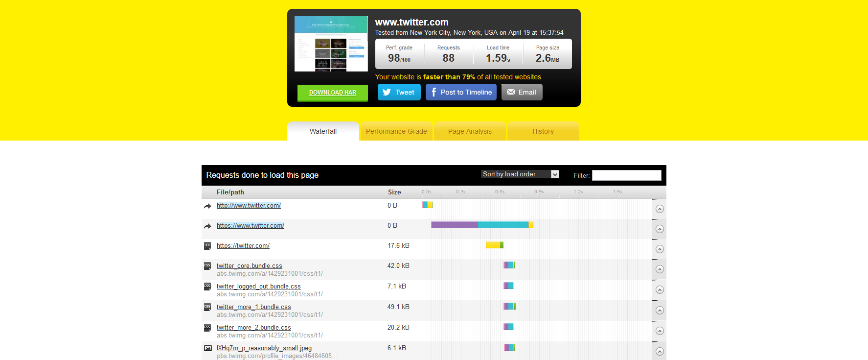
Task: Click envelope icon in Email button
Action: pyautogui.click(x=511, y=92)
